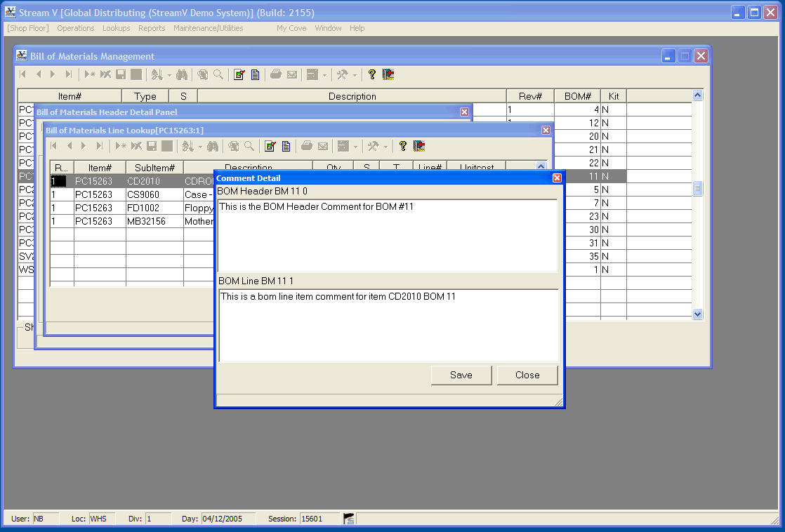Screen dimensions: 785x532
Task: Open layout dropdown arrow in Bill of Materials Management toolbar
Action: [x=324, y=76]
